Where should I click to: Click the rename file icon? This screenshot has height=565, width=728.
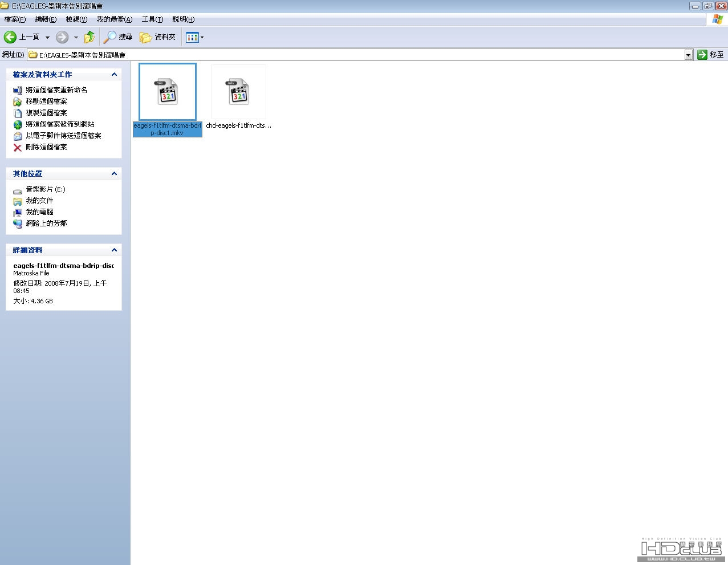click(18, 90)
